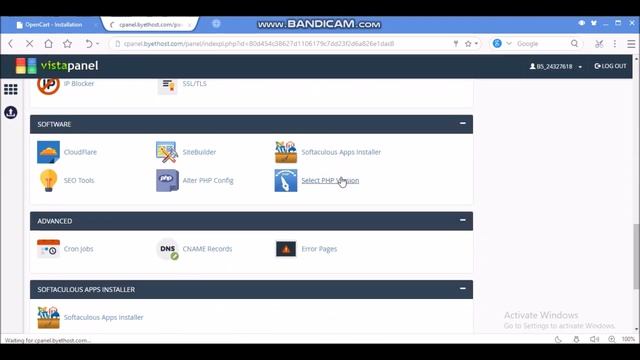Click the three-dot more options icon
The image size is (640, 360).
click(x=615, y=44)
